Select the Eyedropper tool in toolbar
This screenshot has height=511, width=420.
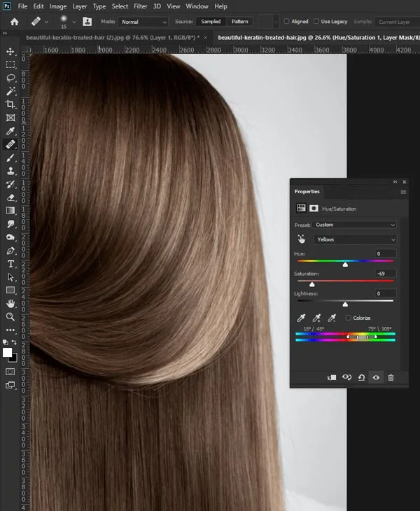tap(10, 131)
